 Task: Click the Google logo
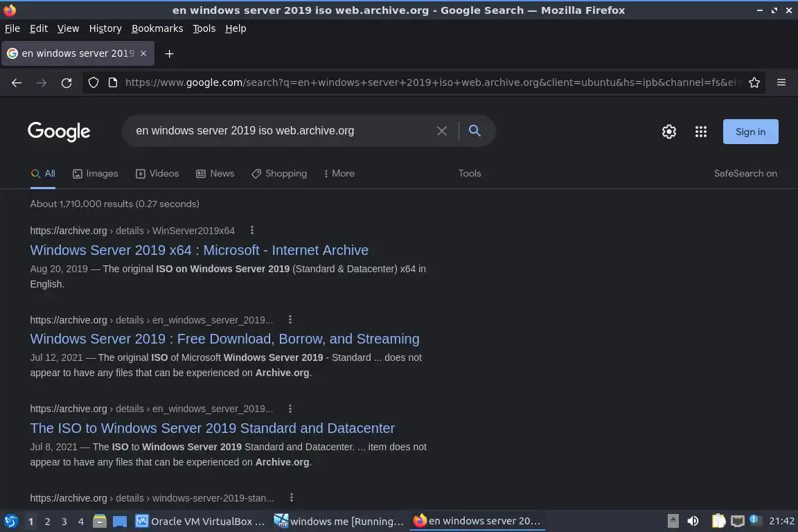tap(59, 132)
